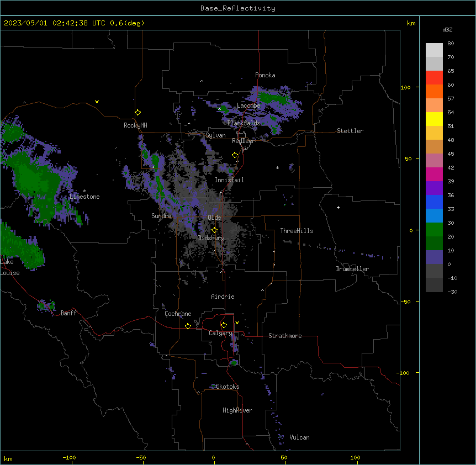Click the Strathmore town label
This screenshot has width=476, height=465.
285,336
